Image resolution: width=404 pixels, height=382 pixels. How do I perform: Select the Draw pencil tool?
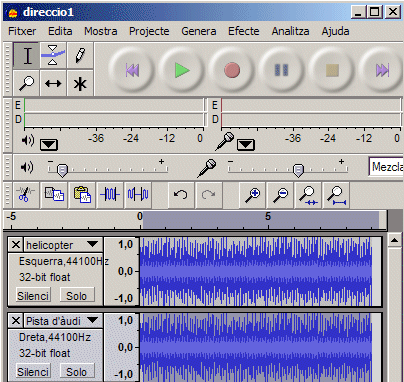coord(80,55)
